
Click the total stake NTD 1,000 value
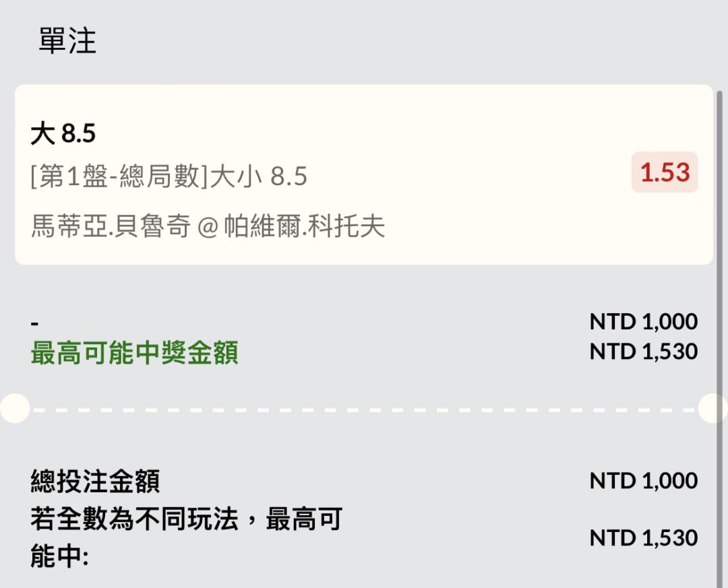point(644,480)
